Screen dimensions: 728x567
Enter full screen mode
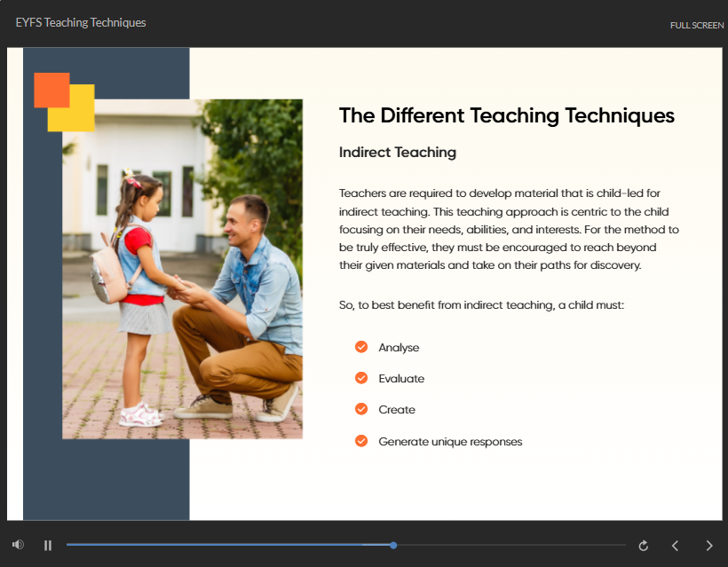point(696,25)
